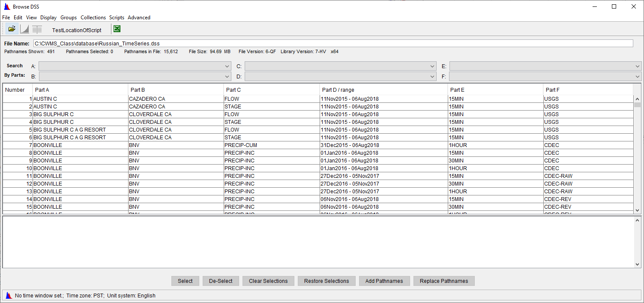
Task: Open the Excel export icon
Action: tap(117, 29)
